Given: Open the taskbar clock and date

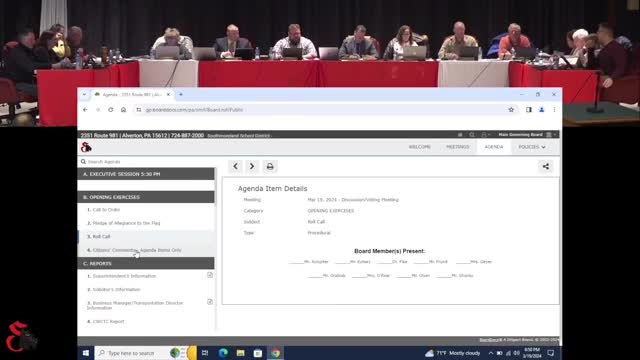Looking at the screenshot, I should (x=532, y=353).
